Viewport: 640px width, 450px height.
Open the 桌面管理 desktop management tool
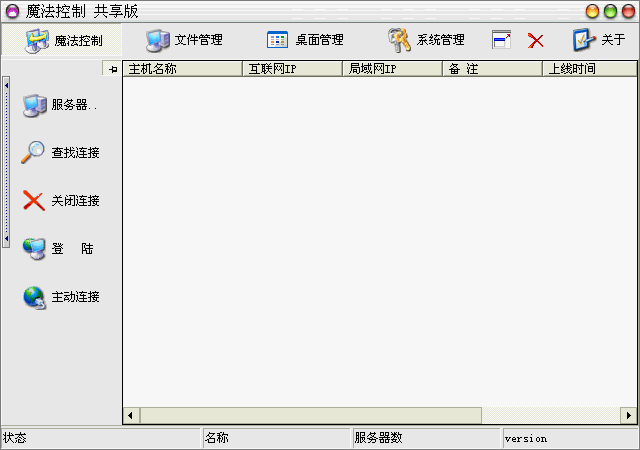click(x=305, y=40)
